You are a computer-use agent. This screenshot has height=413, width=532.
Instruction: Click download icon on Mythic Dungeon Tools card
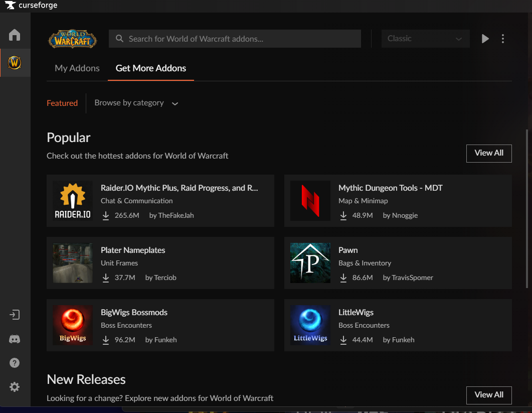click(x=343, y=216)
